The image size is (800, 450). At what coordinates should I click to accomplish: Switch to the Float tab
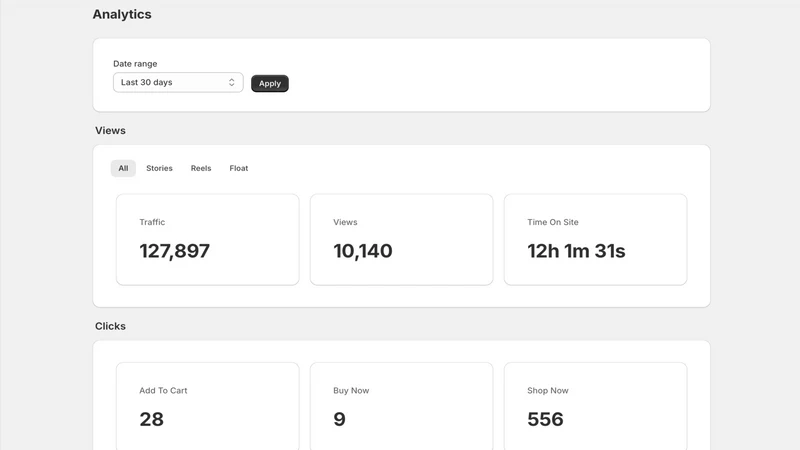(239, 168)
